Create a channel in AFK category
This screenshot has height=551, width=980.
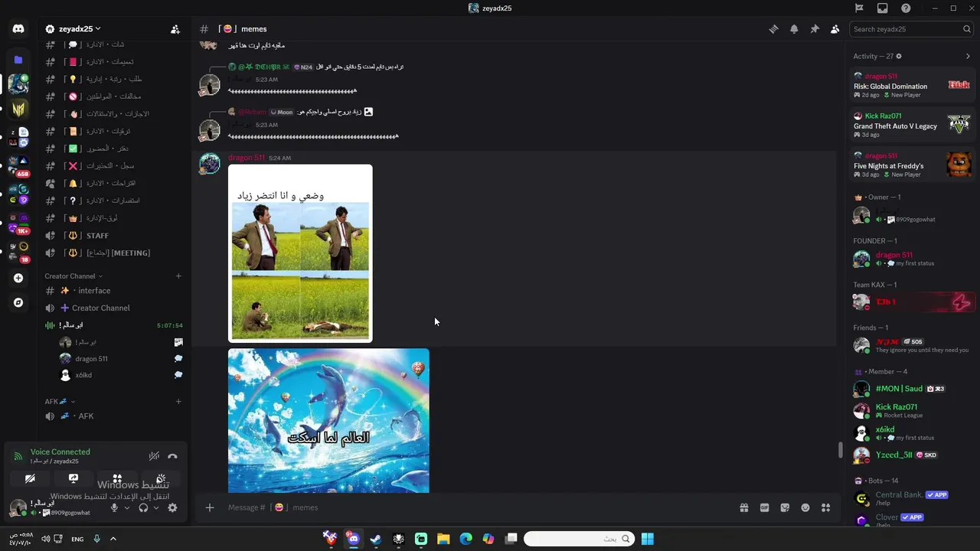tap(178, 401)
